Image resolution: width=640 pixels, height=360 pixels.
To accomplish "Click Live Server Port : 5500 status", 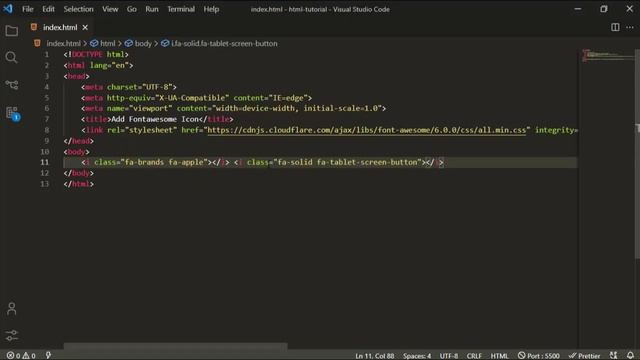I will (538, 356).
